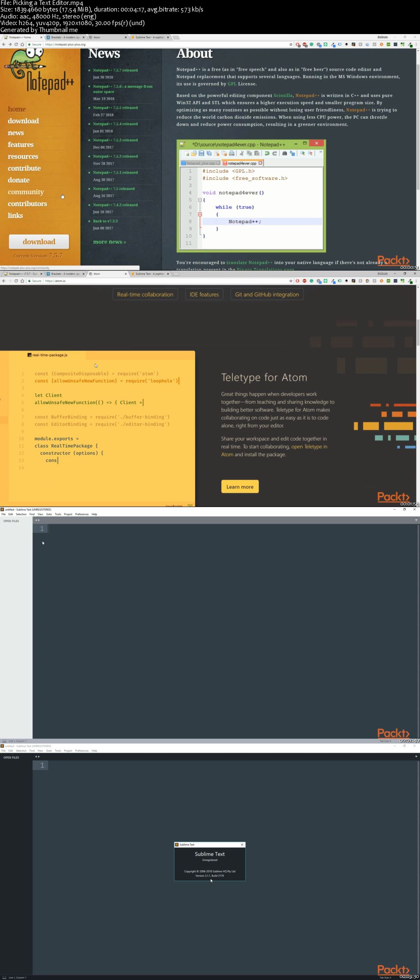Click the Secure padlock beside atom.io
Viewport: 420px width, 980px height.
point(29,281)
